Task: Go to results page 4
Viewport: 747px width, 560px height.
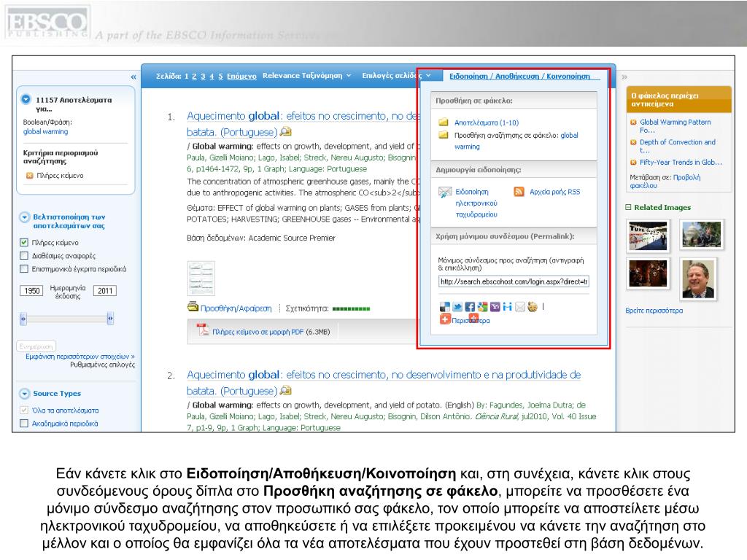Action: (212, 76)
